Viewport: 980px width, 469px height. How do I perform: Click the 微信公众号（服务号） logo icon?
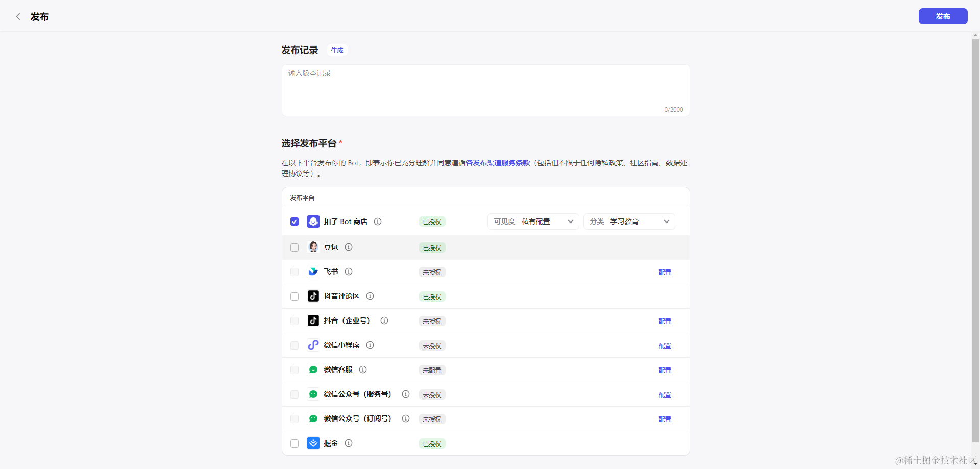[x=313, y=394]
